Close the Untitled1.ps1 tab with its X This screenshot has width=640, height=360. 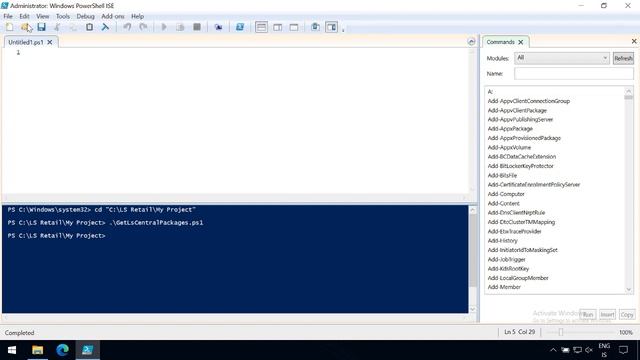(x=50, y=42)
